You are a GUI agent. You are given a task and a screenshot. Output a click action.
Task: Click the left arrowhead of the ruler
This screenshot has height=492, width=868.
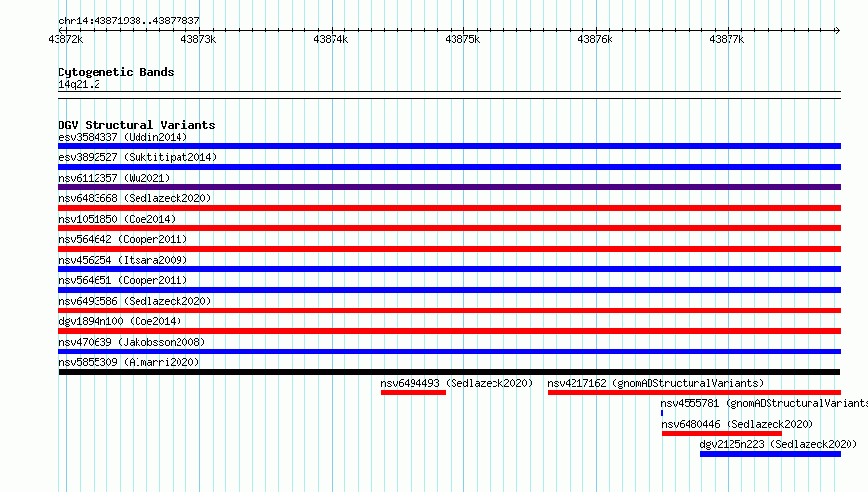pyautogui.click(x=60, y=30)
